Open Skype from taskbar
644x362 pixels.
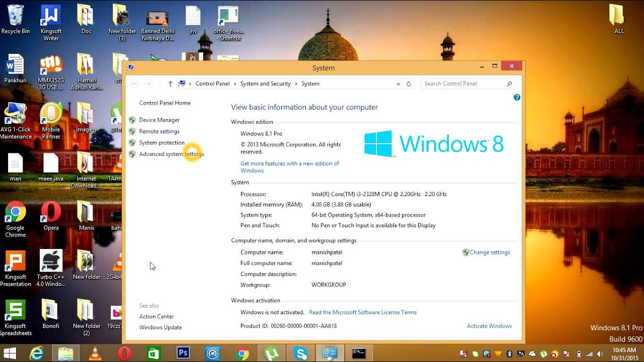pyautogui.click(x=301, y=353)
